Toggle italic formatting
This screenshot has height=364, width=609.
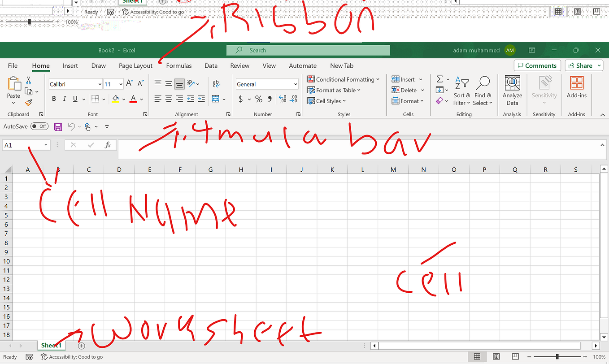point(64,99)
